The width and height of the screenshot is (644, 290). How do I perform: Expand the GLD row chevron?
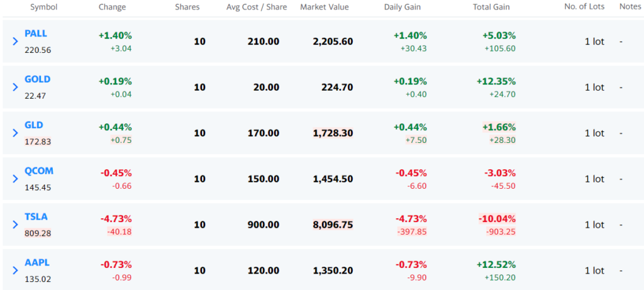(x=16, y=133)
